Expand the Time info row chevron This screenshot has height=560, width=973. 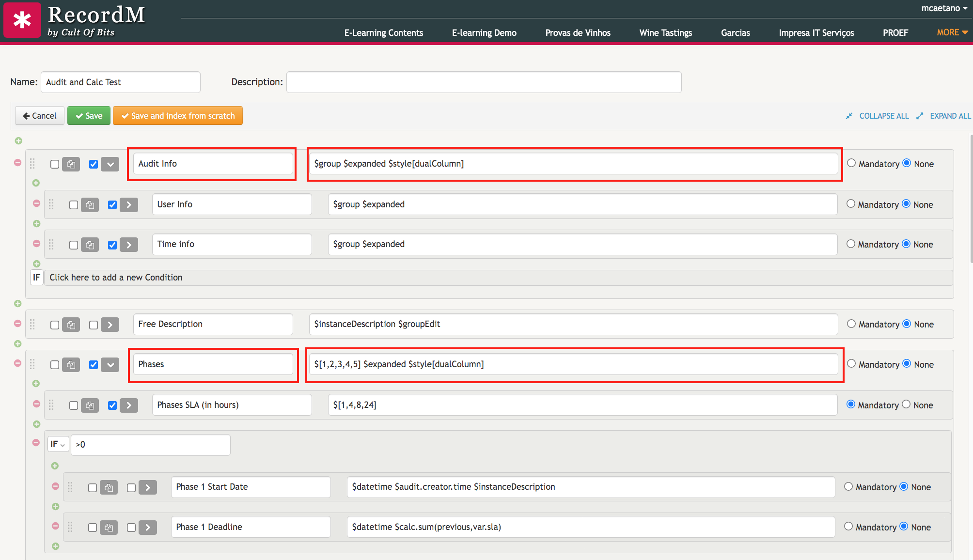pos(129,245)
